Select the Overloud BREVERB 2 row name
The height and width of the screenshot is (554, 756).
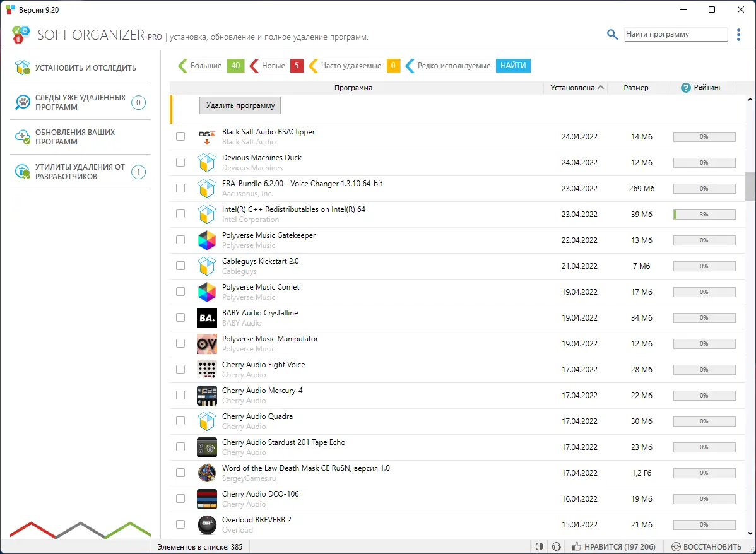pos(256,520)
